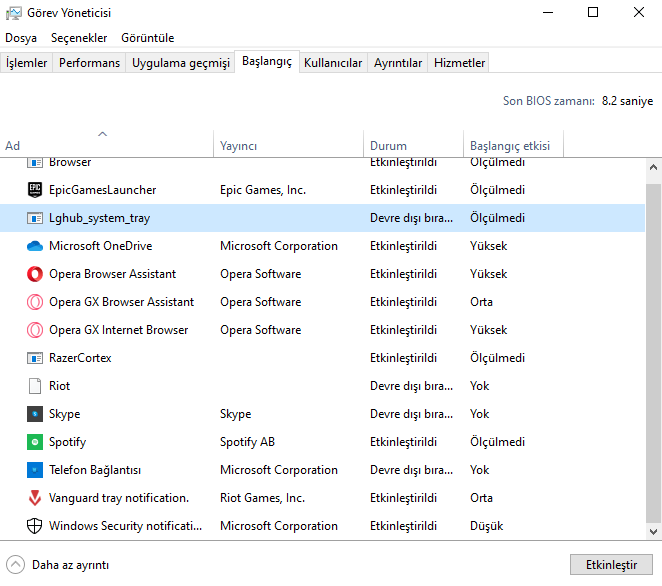Viewport: 662px width, 586px height.
Task: Collapse view with Daha az ayrıntı arrow
Action: (x=16, y=565)
